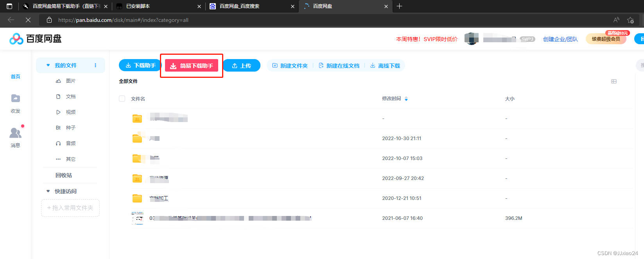Open the 回收站 recycle bin
Screen dimensions: 644x259
click(x=64, y=175)
